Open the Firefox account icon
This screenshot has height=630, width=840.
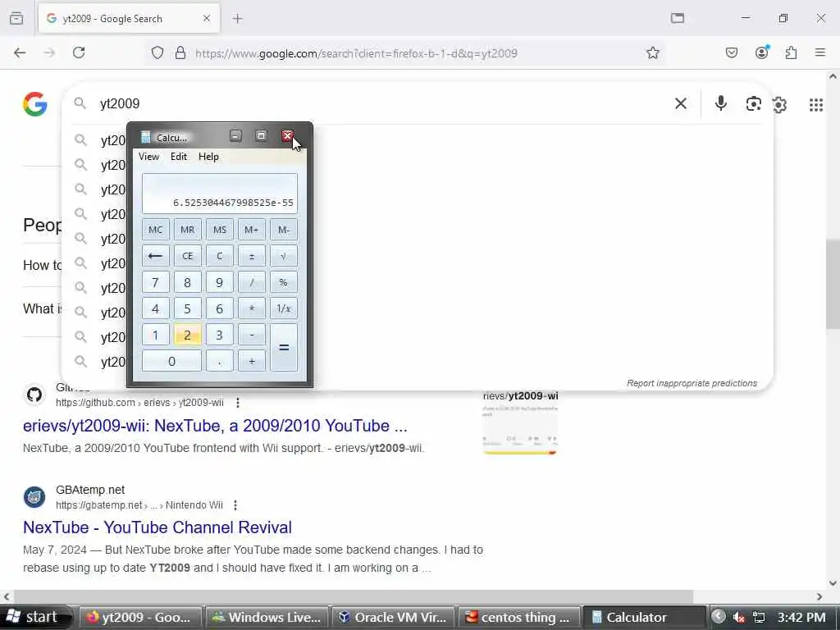762,52
